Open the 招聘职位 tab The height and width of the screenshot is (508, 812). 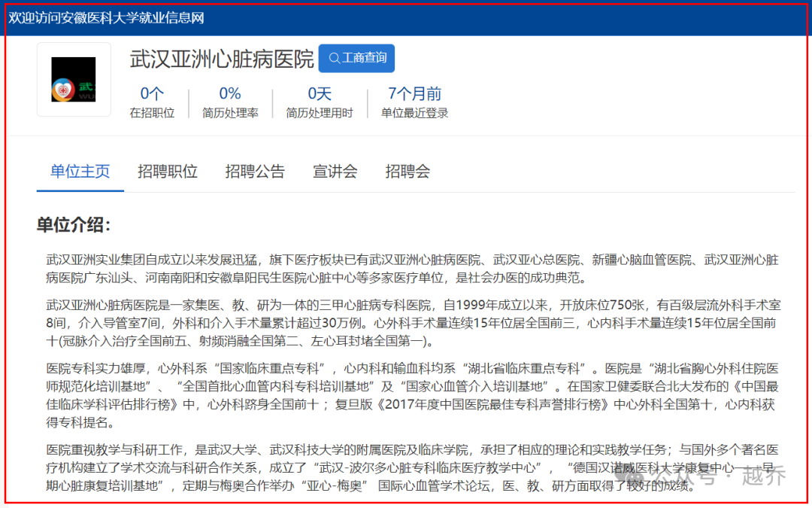[x=167, y=171]
